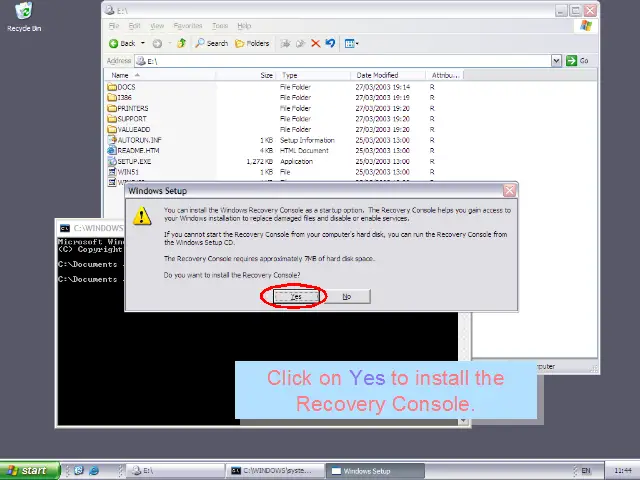Open the Favorites menu

pyautogui.click(x=188, y=26)
